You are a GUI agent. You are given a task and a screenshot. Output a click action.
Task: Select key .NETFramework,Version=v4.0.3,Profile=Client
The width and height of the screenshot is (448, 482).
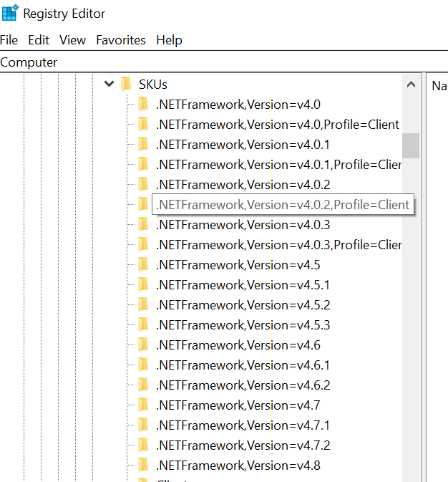(x=278, y=246)
